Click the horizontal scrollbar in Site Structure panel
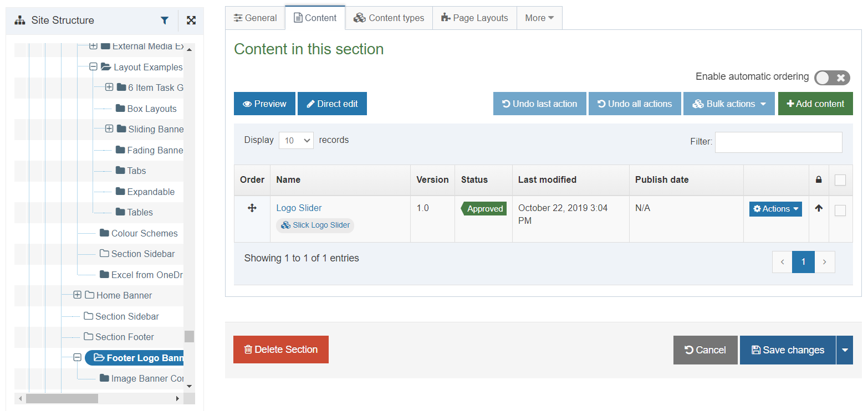The width and height of the screenshot is (868, 411). (x=62, y=398)
